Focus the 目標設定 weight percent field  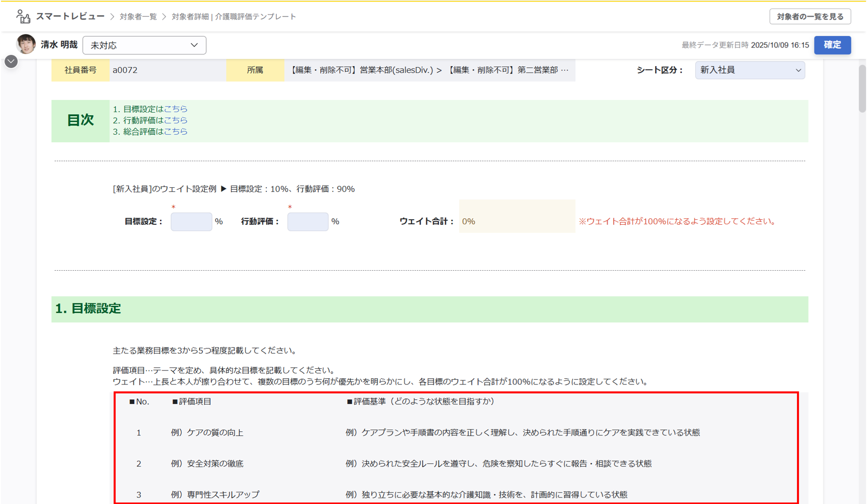[x=191, y=221]
